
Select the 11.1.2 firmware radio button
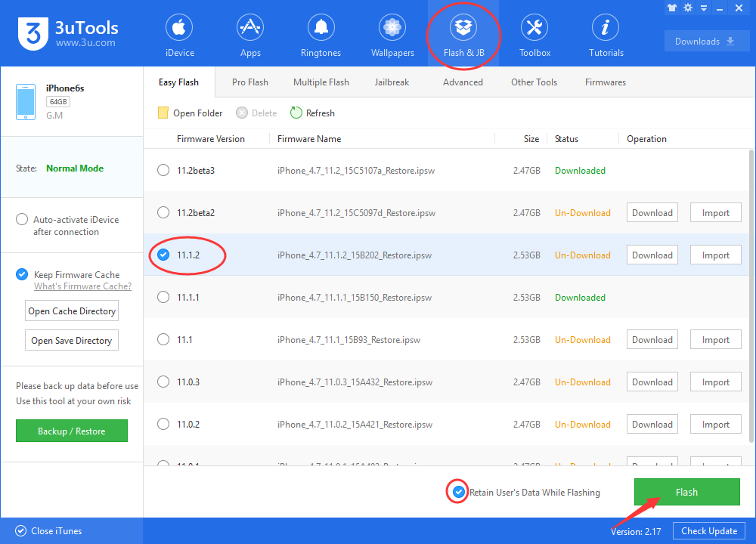click(x=163, y=255)
